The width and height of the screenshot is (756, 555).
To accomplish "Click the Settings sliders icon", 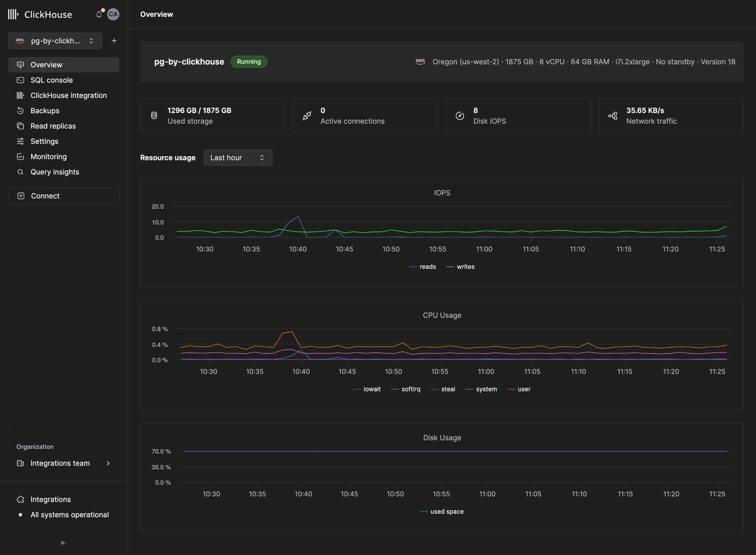I will point(20,141).
